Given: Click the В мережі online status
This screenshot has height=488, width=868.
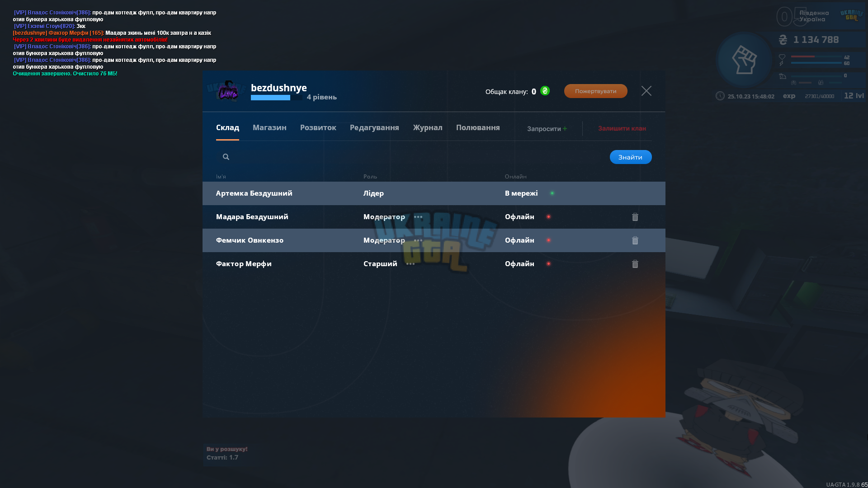Looking at the screenshot, I should point(521,193).
